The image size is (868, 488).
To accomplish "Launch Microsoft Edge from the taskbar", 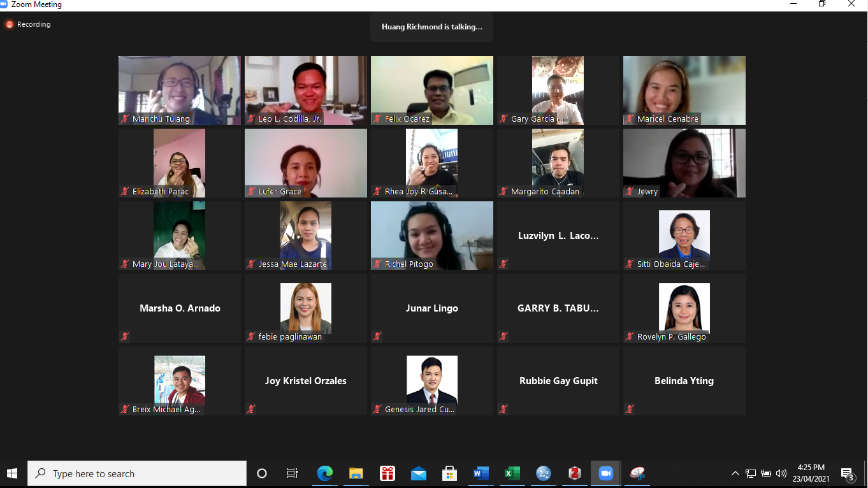I will [x=325, y=473].
